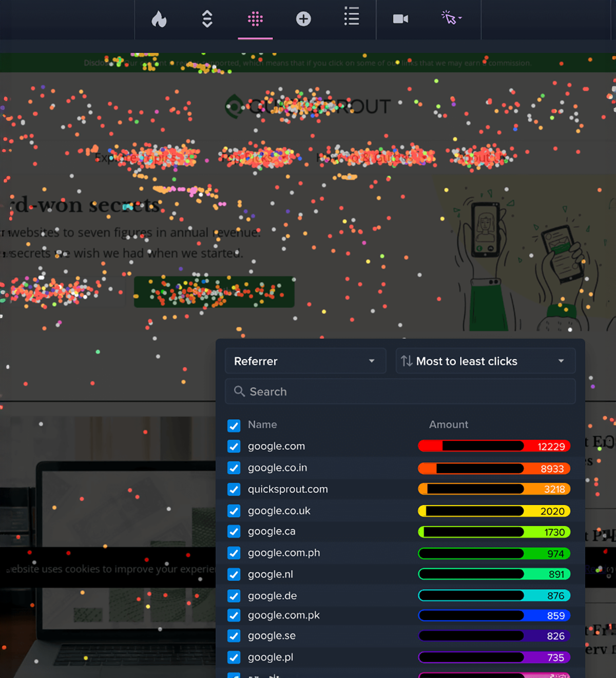
Task: Toggle the select-all Name checkbox
Action: coord(234,425)
